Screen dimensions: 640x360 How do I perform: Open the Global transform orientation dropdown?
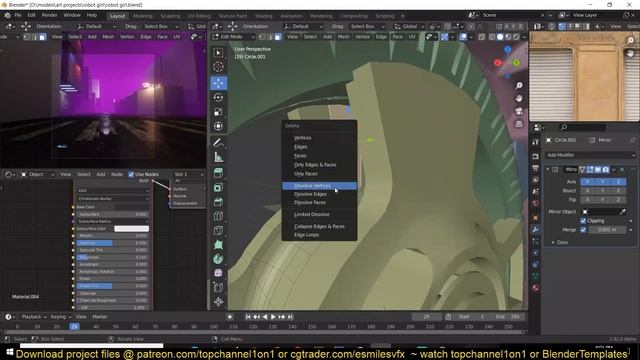click(x=409, y=26)
